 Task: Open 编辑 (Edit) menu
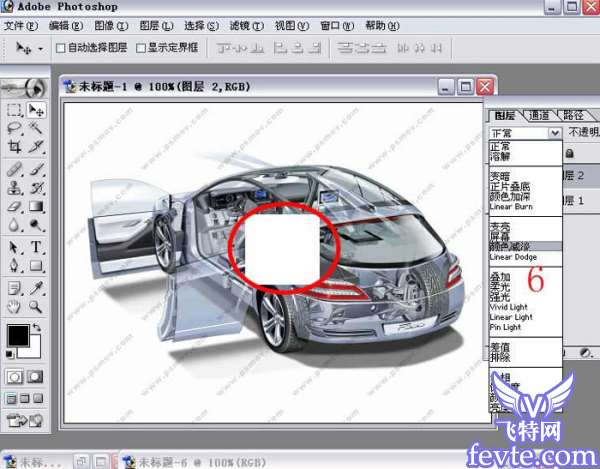click(x=66, y=26)
